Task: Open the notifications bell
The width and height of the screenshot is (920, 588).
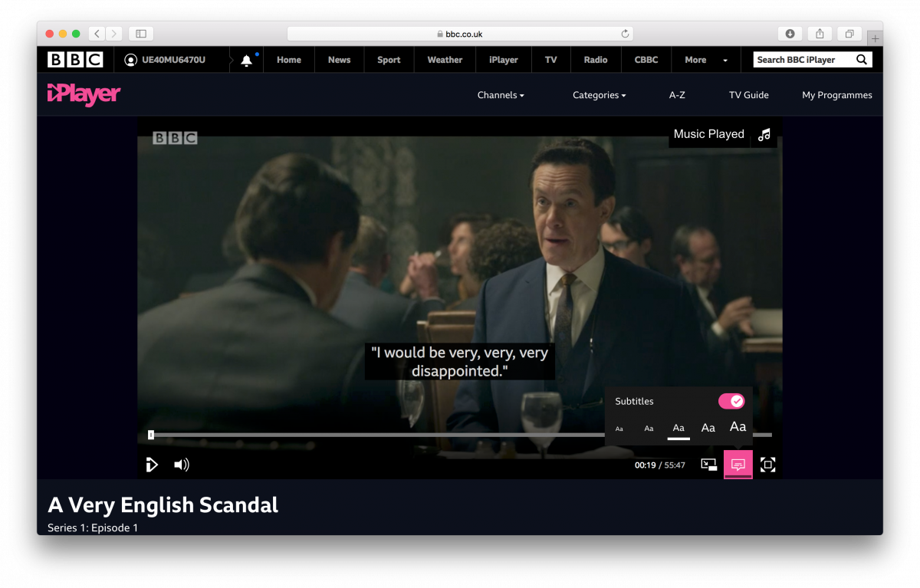Action: click(x=246, y=60)
